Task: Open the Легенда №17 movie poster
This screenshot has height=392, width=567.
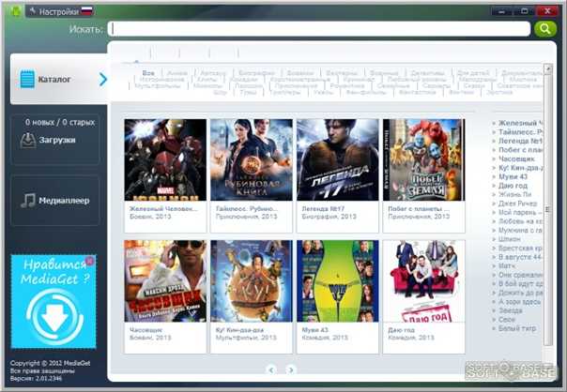Action: click(x=337, y=159)
